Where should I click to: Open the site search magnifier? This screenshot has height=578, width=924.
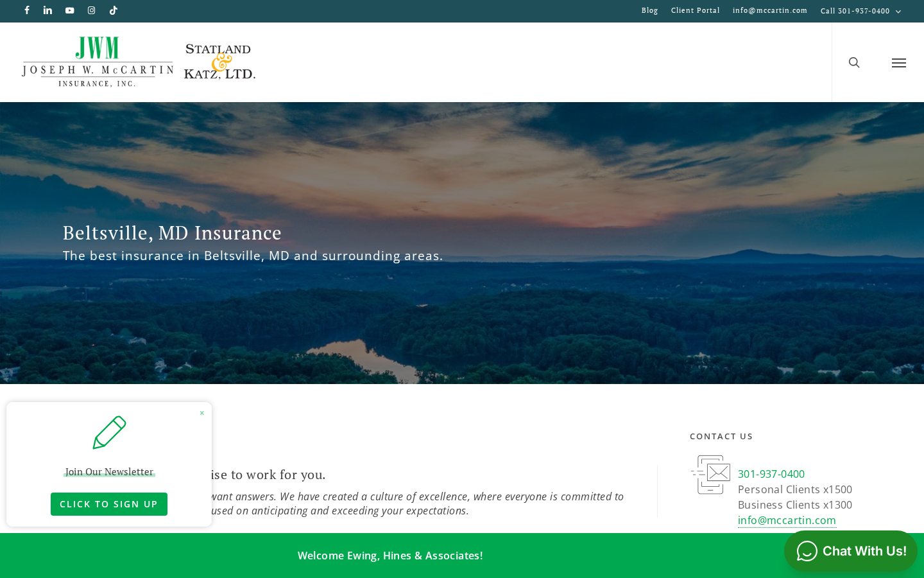(x=854, y=62)
